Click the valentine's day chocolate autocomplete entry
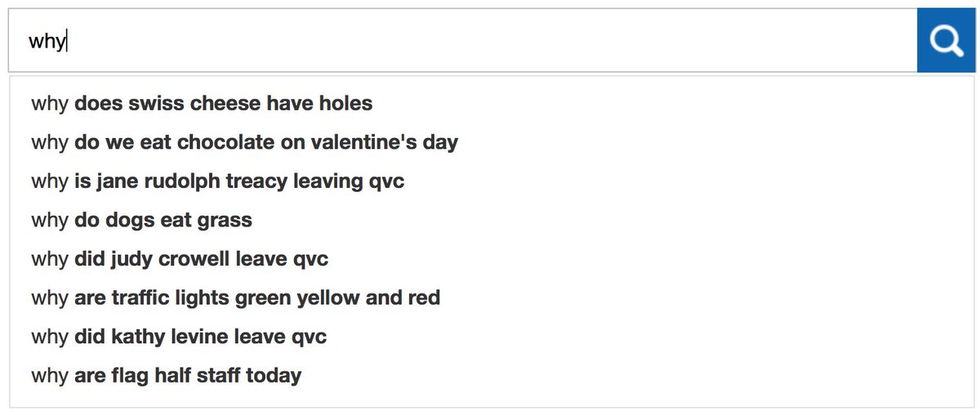Screen dimensions: 980x416 point(244,142)
